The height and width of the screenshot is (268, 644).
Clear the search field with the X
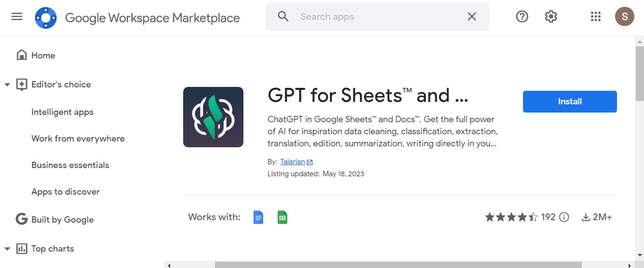pyautogui.click(x=471, y=17)
